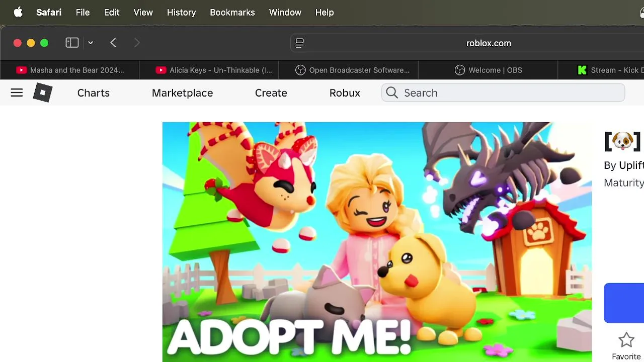644x362 pixels.
Task: Open the Window menu
Action: pyautogui.click(x=285, y=13)
